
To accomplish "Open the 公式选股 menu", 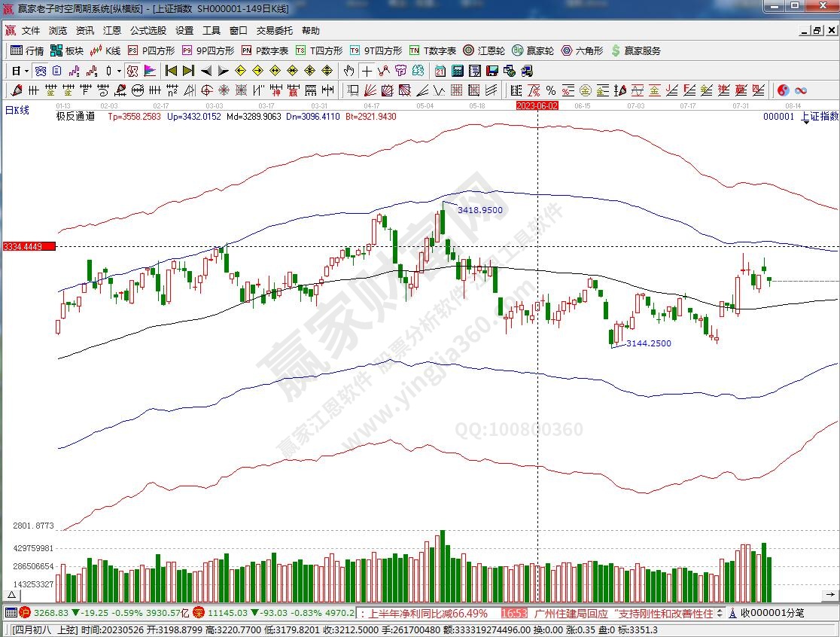I will pyautogui.click(x=148, y=31).
